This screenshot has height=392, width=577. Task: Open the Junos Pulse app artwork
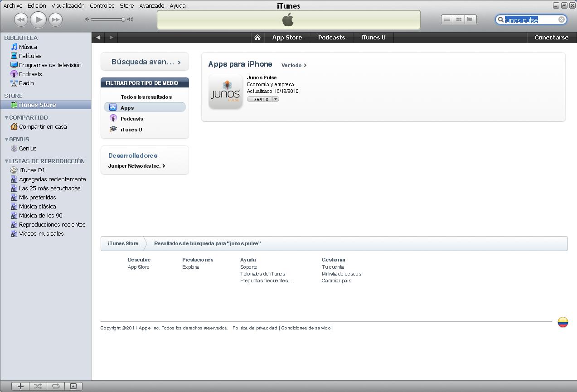click(x=225, y=92)
